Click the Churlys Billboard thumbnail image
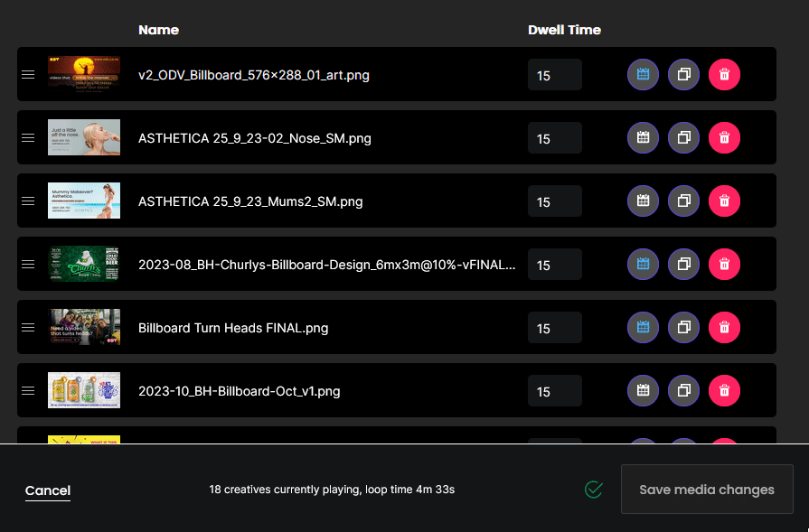 point(84,264)
